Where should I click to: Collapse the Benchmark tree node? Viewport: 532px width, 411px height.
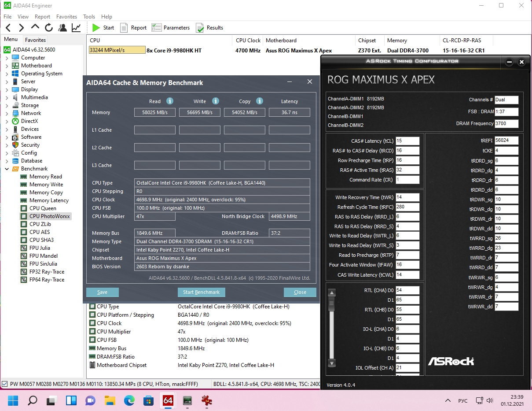point(7,169)
